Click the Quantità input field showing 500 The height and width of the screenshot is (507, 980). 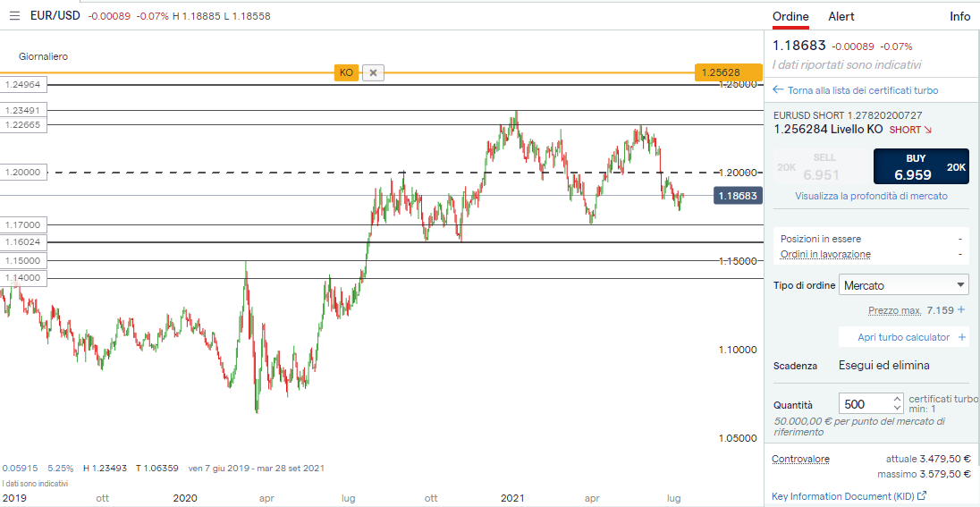[864, 404]
